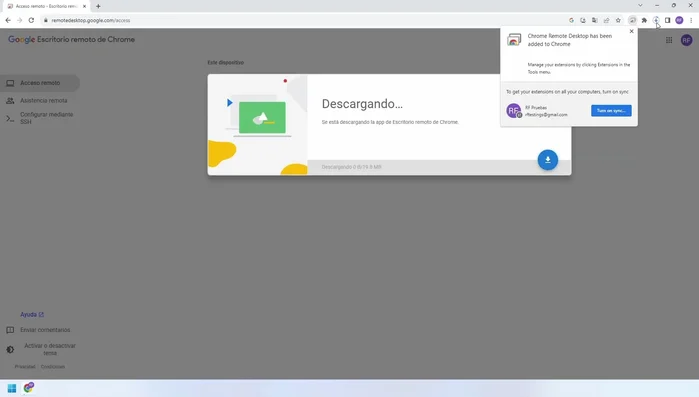Screen dimensions: 699x397
Task: Click the Descargando progress bar
Action: [439, 167]
